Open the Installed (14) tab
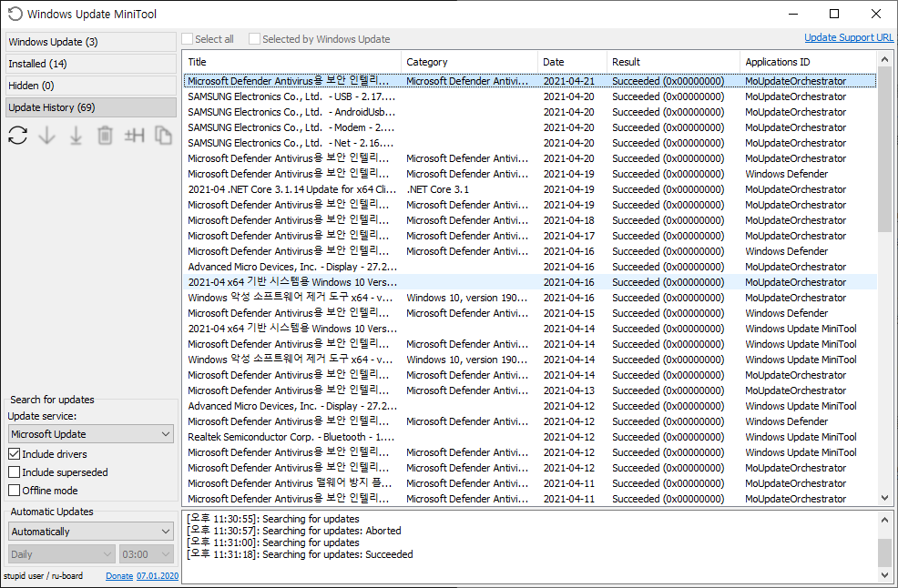 (x=91, y=64)
